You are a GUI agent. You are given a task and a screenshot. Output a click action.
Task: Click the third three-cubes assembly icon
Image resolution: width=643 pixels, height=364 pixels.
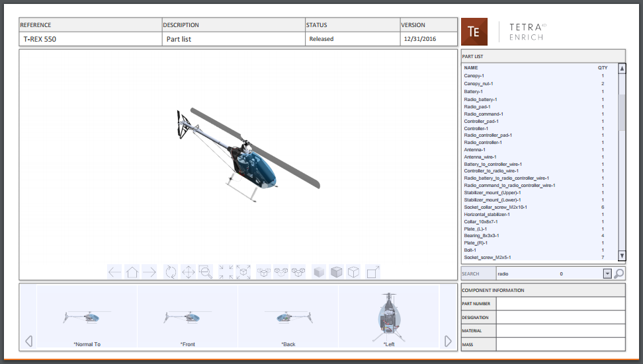[x=298, y=272]
